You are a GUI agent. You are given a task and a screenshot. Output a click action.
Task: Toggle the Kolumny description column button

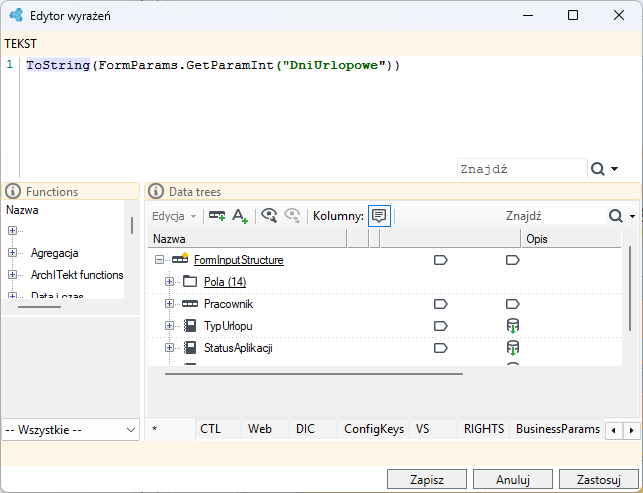coord(379,216)
